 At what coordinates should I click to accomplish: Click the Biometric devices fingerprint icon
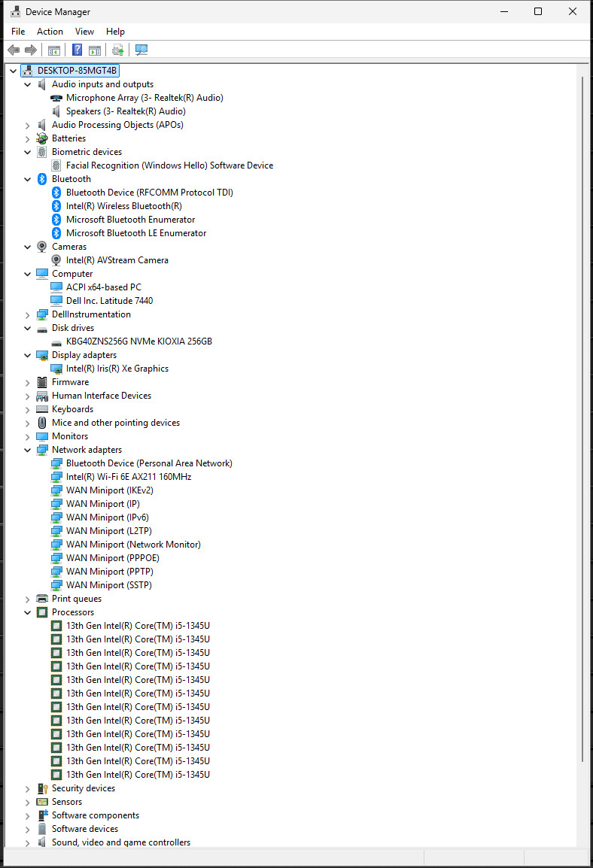[x=42, y=152]
